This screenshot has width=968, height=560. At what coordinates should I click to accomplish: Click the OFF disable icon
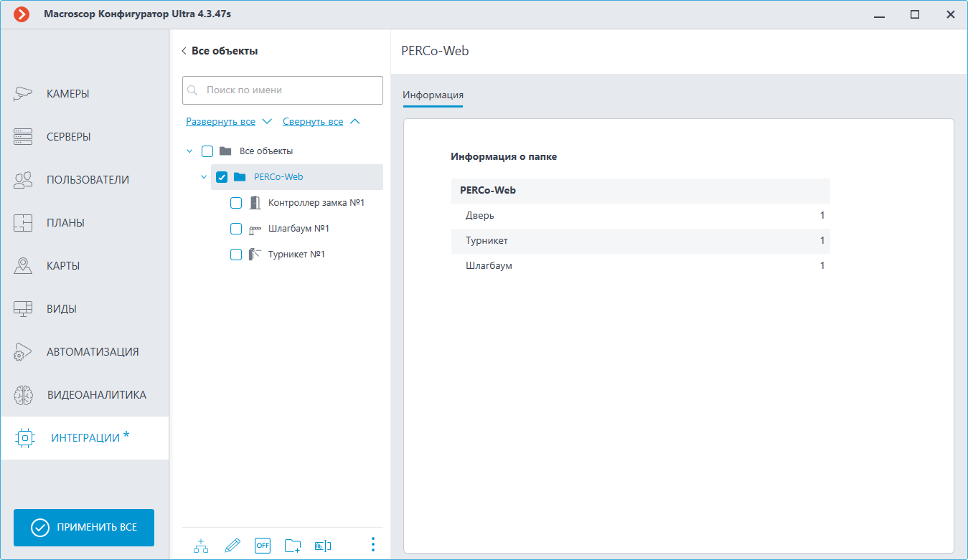coord(263,546)
